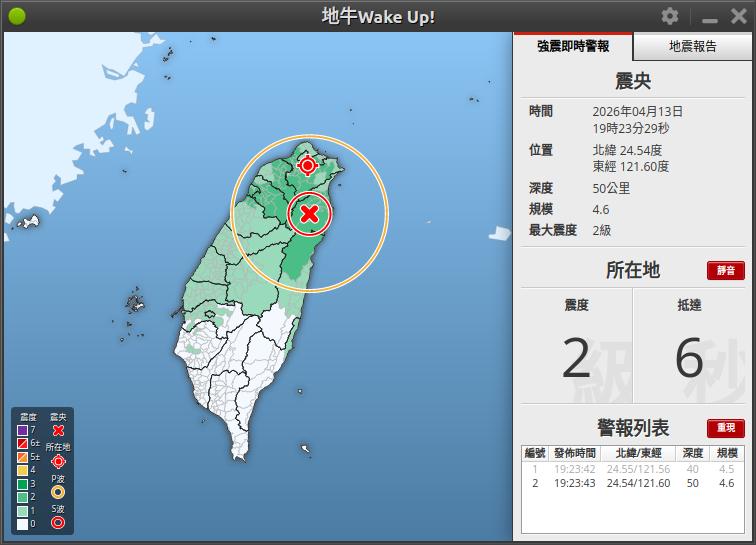Click the dark green intensity 3 legend swatch
The image size is (756, 545).
point(22,484)
